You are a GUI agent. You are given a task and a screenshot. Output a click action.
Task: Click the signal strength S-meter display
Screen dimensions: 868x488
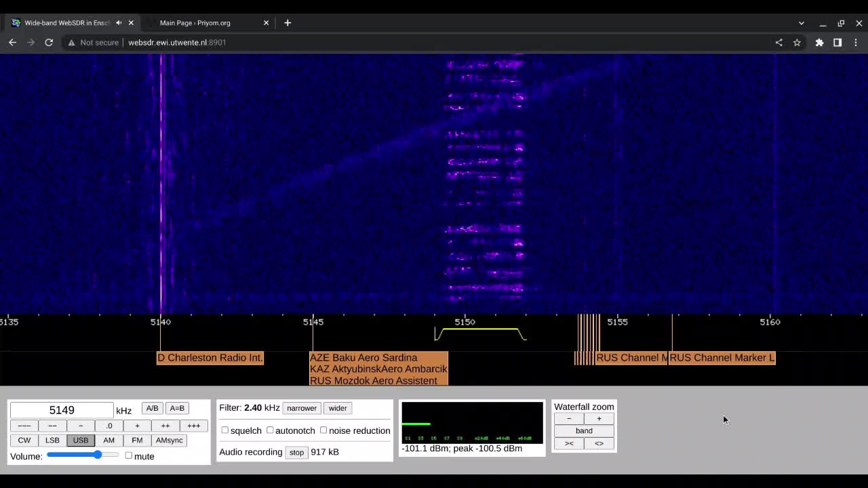click(x=473, y=423)
